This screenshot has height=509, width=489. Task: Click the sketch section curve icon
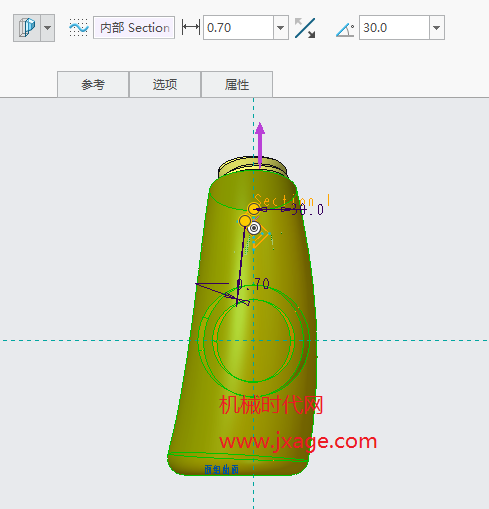[x=79, y=27]
